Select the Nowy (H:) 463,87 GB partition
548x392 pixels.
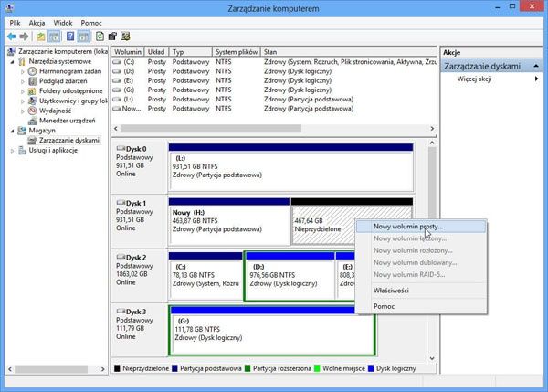pos(229,221)
